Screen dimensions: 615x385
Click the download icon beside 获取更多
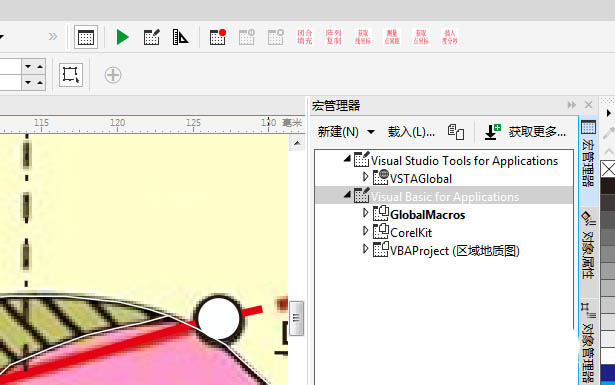tap(493, 132)
